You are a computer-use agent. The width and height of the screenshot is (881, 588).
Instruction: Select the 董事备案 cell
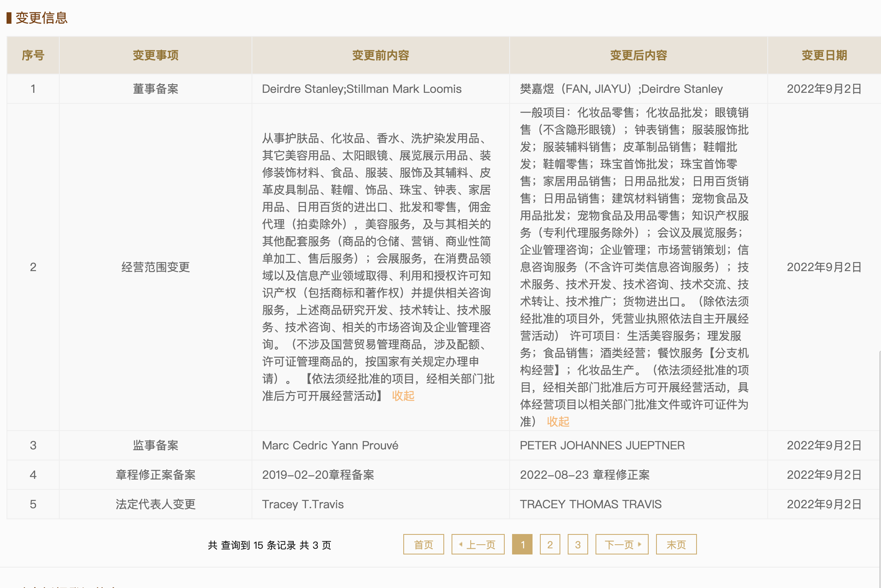point(155,89)
